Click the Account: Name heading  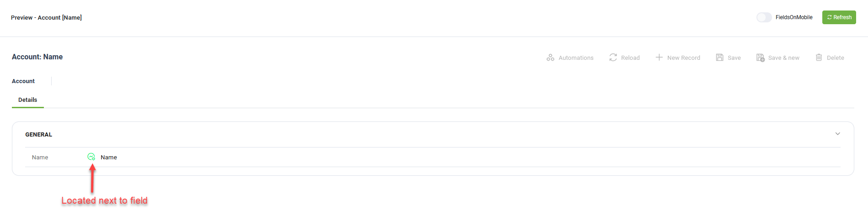(37, 57)
